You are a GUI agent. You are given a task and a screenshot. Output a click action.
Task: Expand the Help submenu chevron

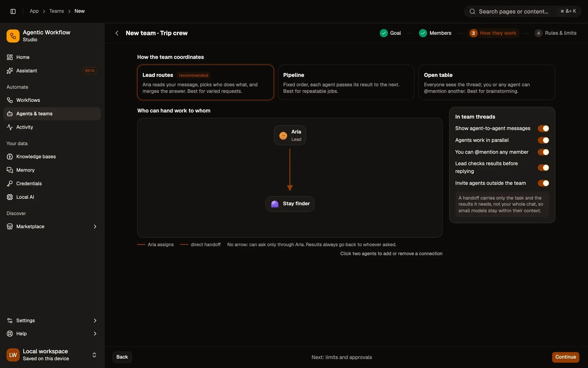(95, 334)
